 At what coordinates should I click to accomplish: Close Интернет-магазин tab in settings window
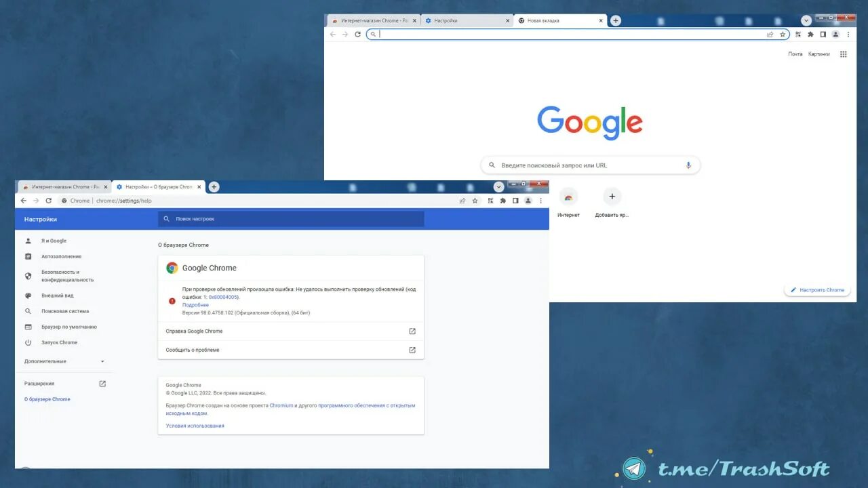point(105,187)
